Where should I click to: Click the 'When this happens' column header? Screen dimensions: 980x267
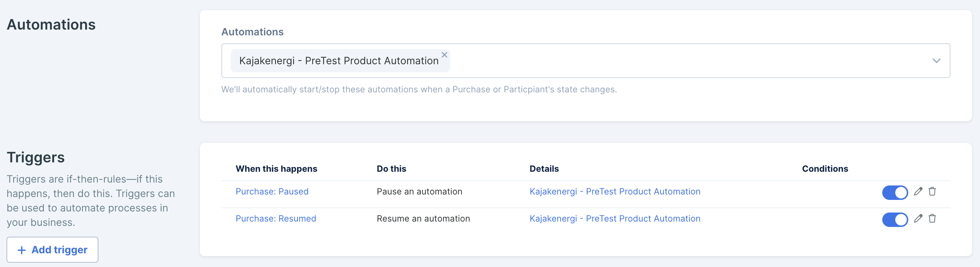(x=276, y=169)
